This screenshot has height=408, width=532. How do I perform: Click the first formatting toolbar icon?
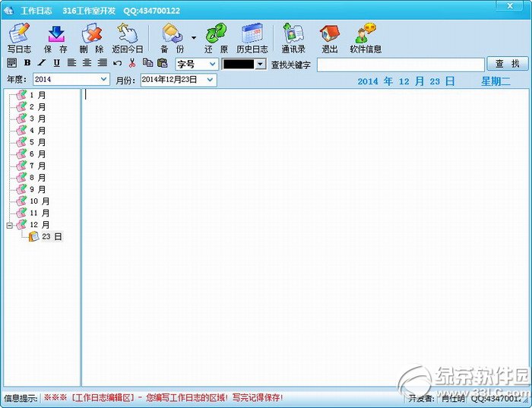pyautogui.click(x=12, y=63)
